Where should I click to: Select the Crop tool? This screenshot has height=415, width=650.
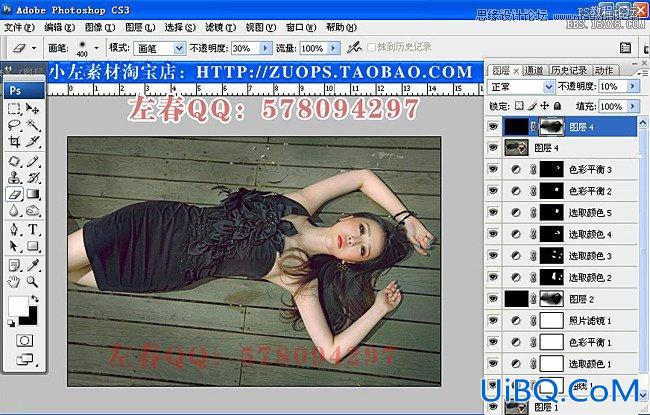(x=15, y=142)
